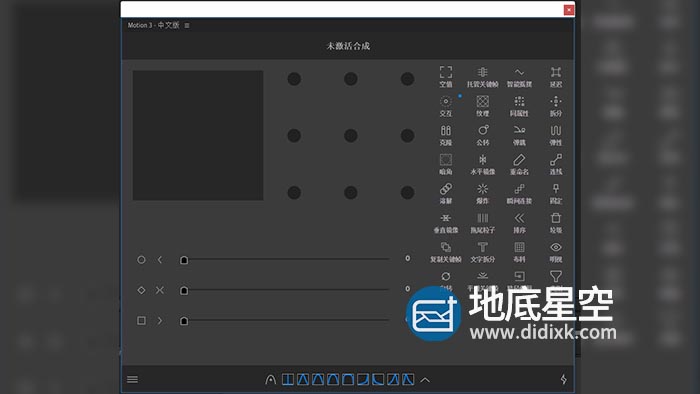This screenshot has height=394, width=700.
Task: Click the 未激活合成 header text
Action: (348, 46)
